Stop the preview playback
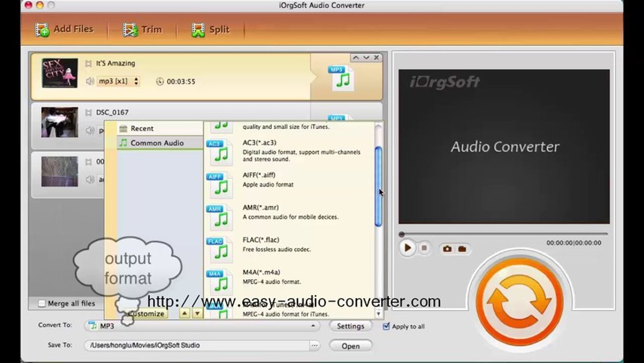This screenshot has height=363, width=644. 424,248
